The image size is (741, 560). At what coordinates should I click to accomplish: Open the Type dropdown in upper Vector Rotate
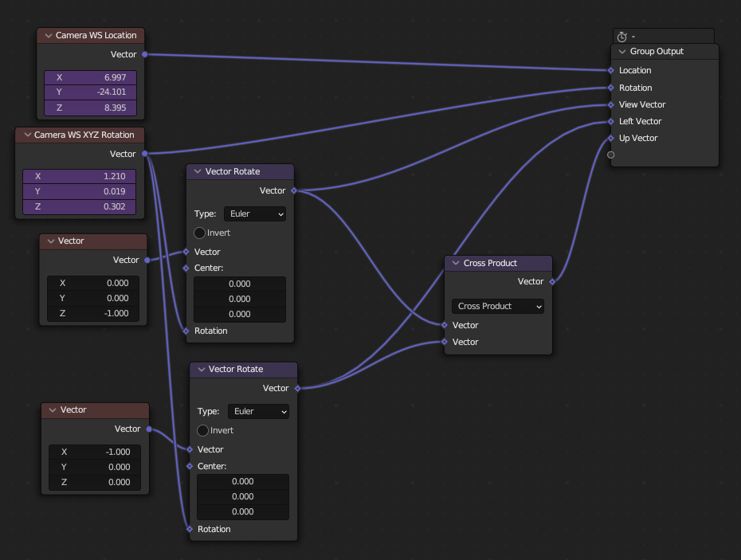point(255,213)
